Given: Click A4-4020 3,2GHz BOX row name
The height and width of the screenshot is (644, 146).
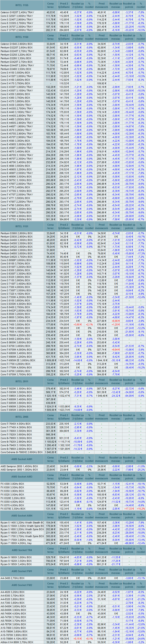Looking at the screenshot, I should (x=13, y=592).
